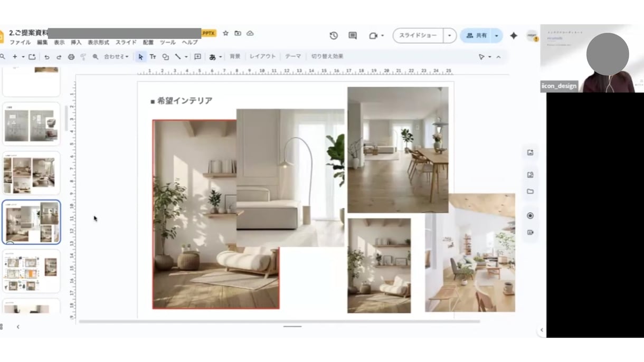The width and height of the screenshot is (644, 362).
Task: Pick the line drawing tool
Action: pos(178,57)
